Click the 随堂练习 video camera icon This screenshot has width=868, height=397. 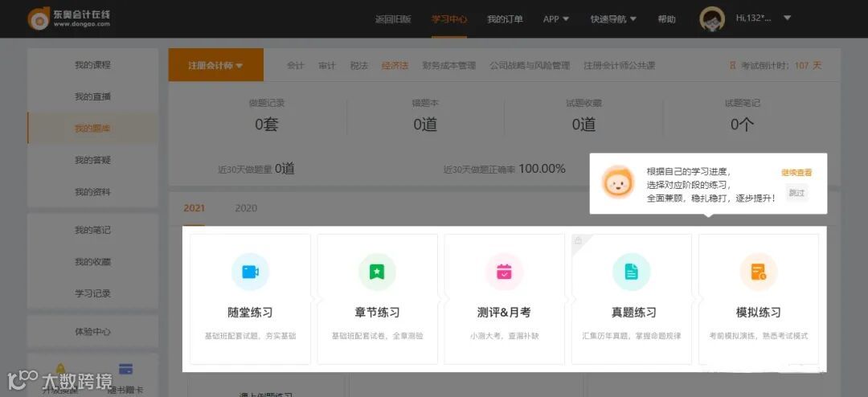coord(250,272)
